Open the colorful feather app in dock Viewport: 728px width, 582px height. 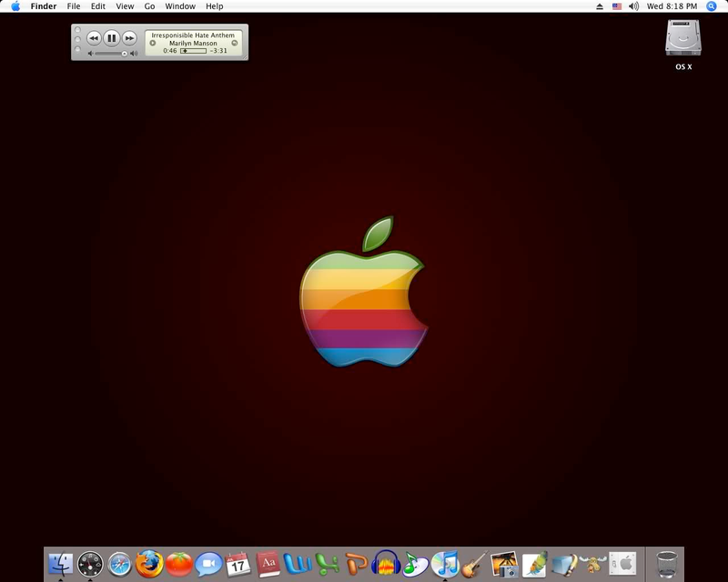pos(534,564)
